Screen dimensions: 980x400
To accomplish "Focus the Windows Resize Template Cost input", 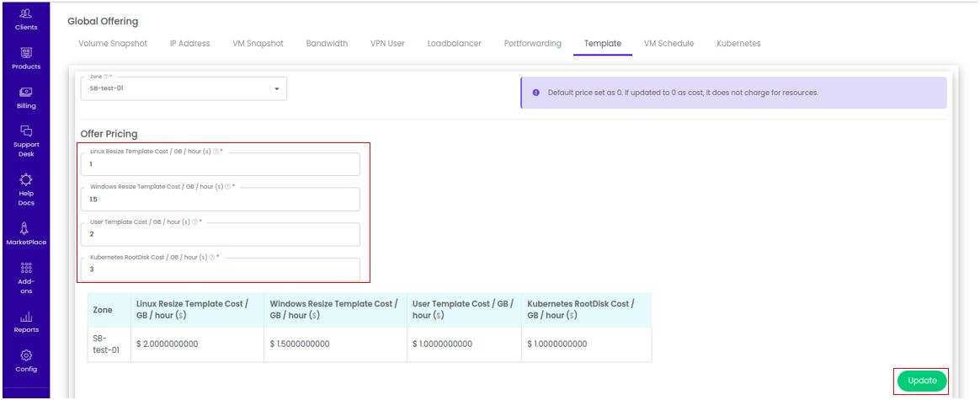I will pos(221,200).
